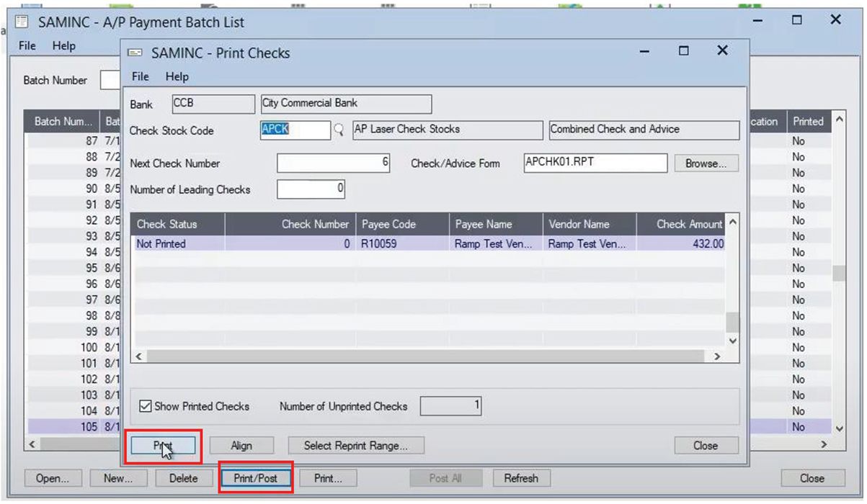
Task: Click the Print/Post button
Action: point(256,478)
